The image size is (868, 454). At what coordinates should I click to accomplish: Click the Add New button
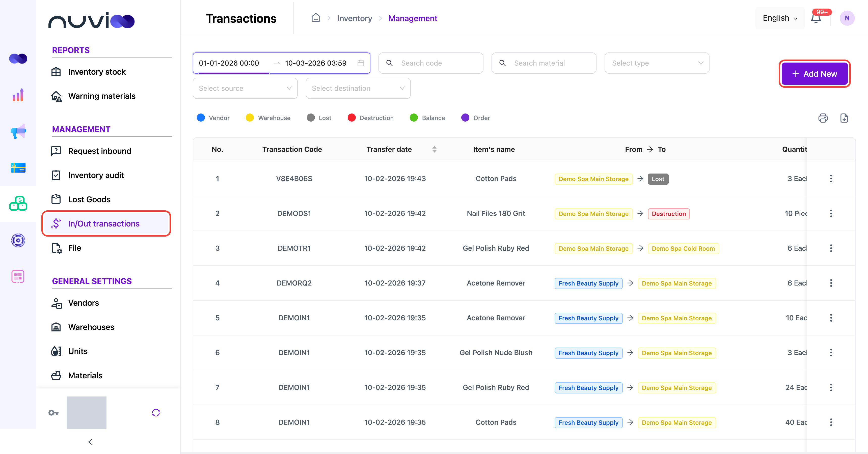815,74
